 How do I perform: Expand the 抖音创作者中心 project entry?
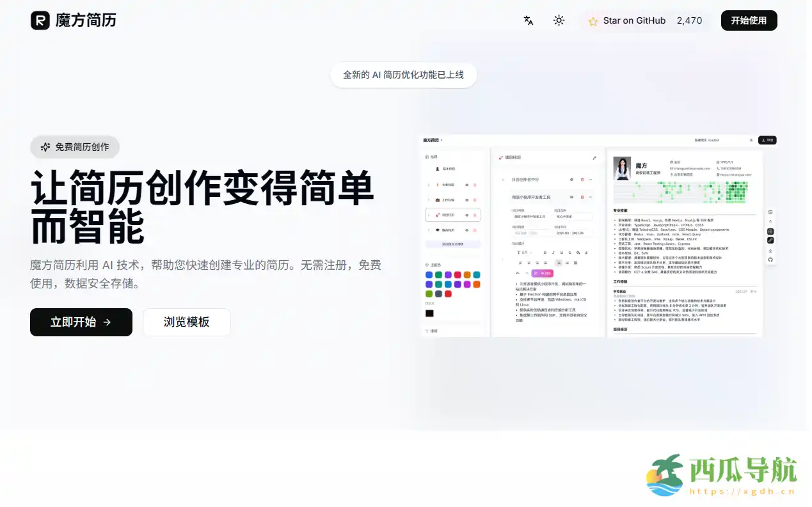click(590, 180)
